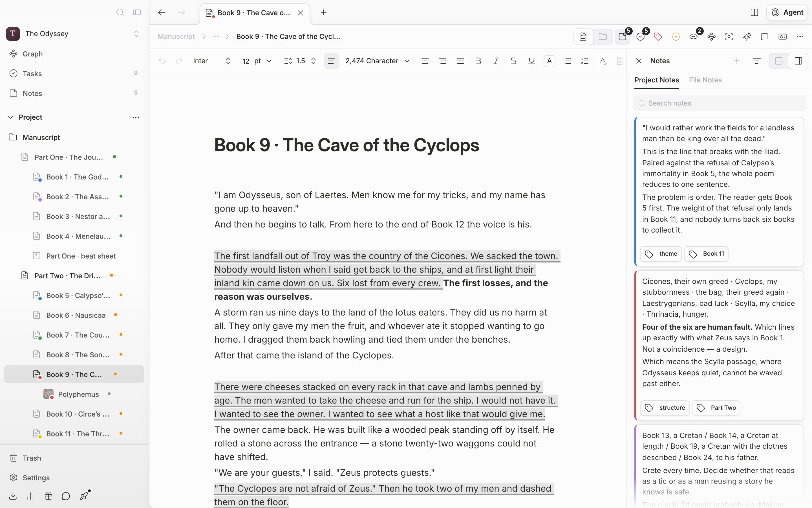Viewport: 812px width, 508px height.
Task: Click the rocket icon in the bottom bar
Action: [x=84, y=496]
